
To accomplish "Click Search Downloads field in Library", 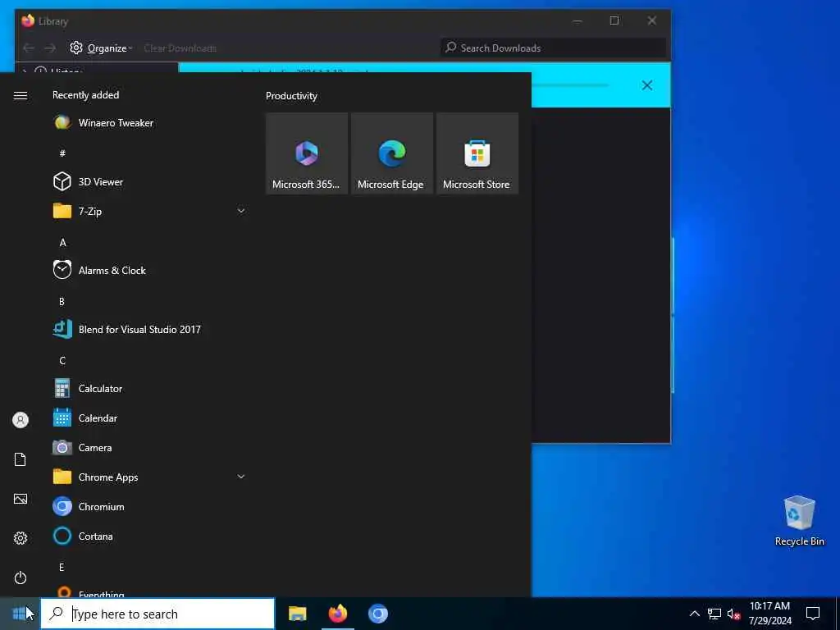I will [x=554, y=48].
